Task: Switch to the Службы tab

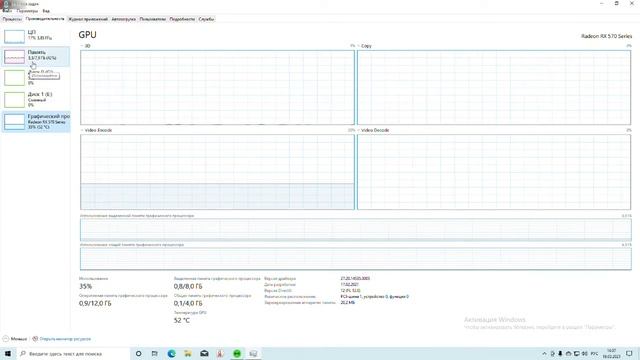Action: click(x=206, y=19)
